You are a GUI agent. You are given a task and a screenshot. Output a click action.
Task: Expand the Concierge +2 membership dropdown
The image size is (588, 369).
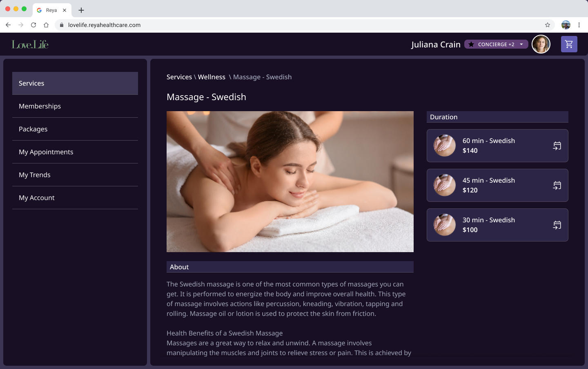point(521,44)
